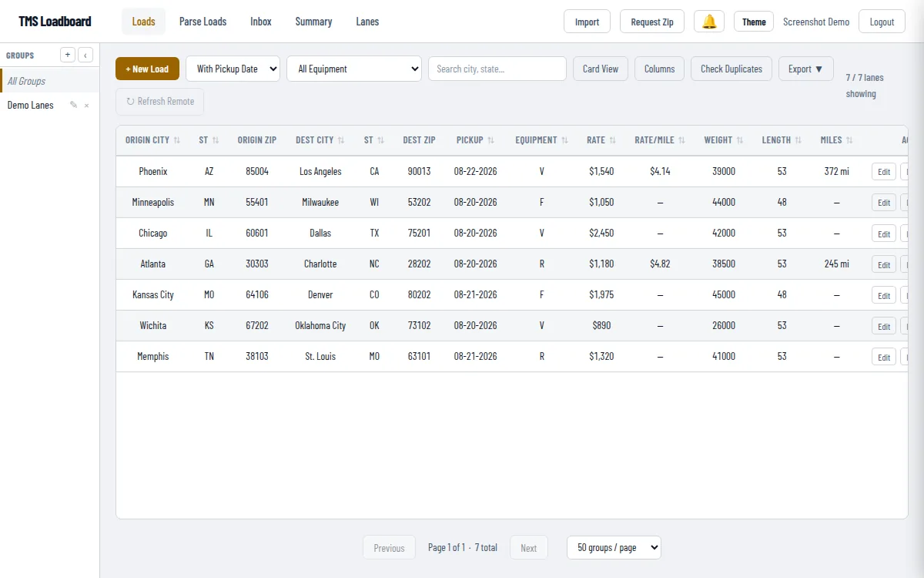Sort by Pickup column
Screen dimensions: 924x578
pyautogui.click(x=475, y=140)
